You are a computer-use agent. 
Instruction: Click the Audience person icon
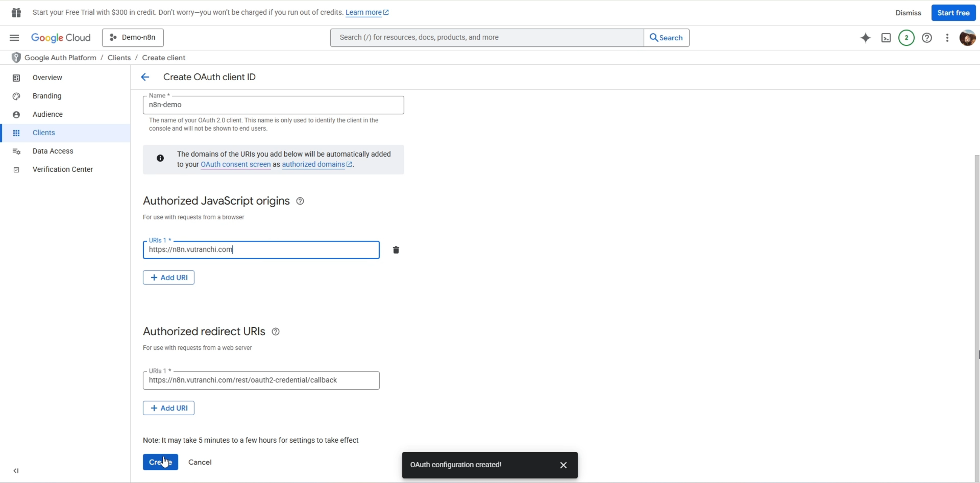coord(16,115)
